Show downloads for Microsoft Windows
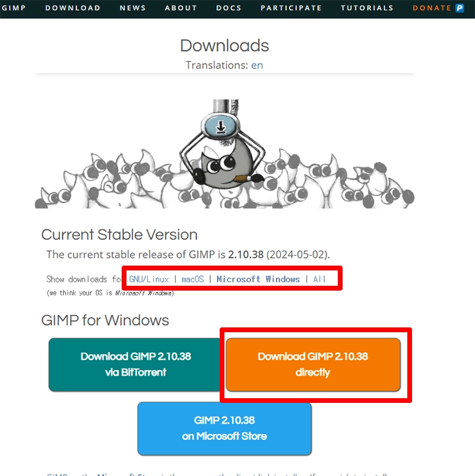This screenshot has width=475, height=476. coord(258,279)
